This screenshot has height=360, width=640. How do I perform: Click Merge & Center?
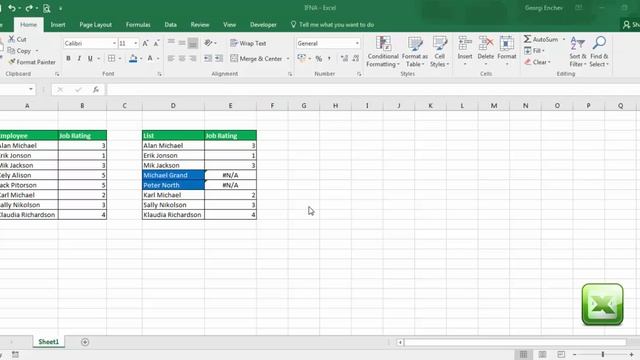[x=256, y=59]
